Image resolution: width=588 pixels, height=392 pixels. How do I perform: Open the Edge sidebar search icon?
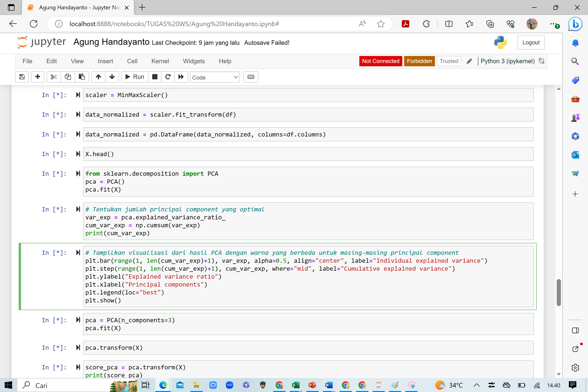(575, 61)
